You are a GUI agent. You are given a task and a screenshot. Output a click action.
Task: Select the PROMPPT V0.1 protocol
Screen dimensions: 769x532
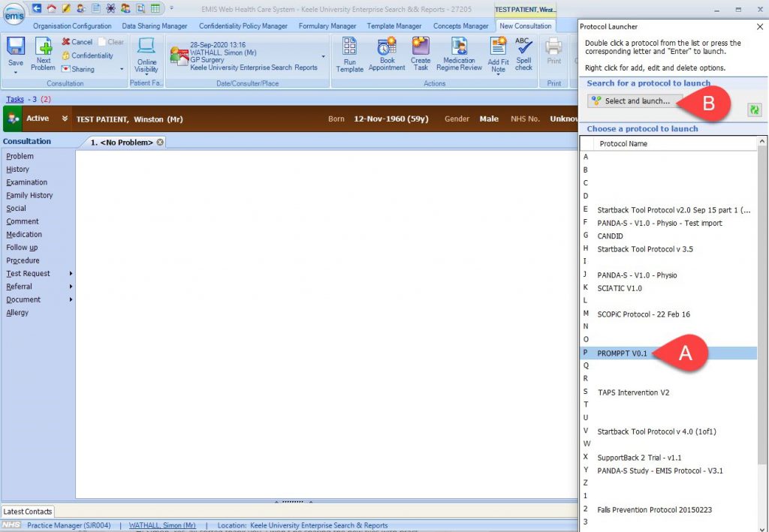(x=668, y=353)
